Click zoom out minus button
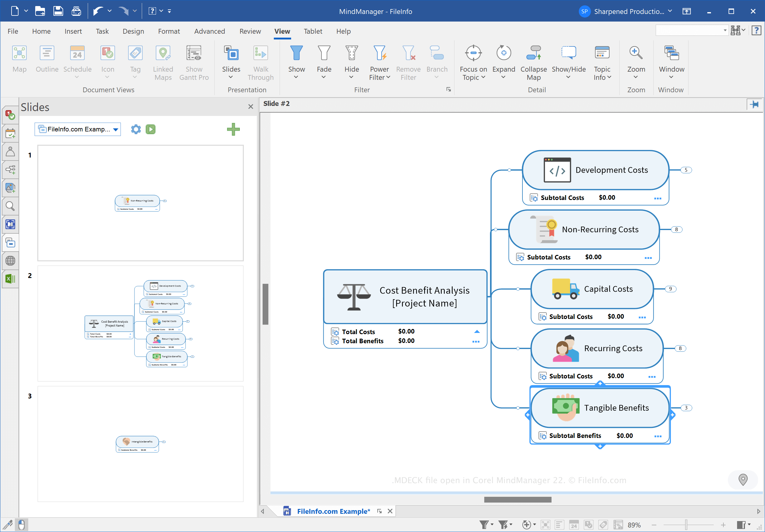Screen dimensions: 765x532 (654, 525)
